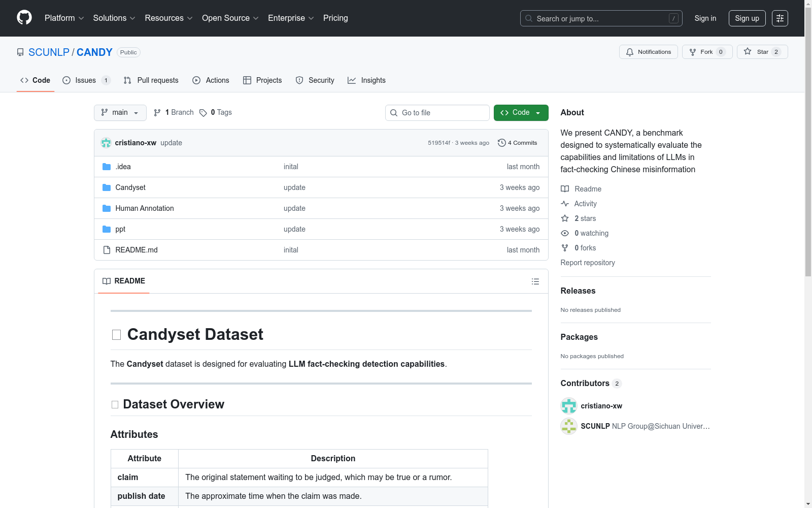Open commit hash 519514f
This screenshot has width=812, height=508.
point(439,143)
